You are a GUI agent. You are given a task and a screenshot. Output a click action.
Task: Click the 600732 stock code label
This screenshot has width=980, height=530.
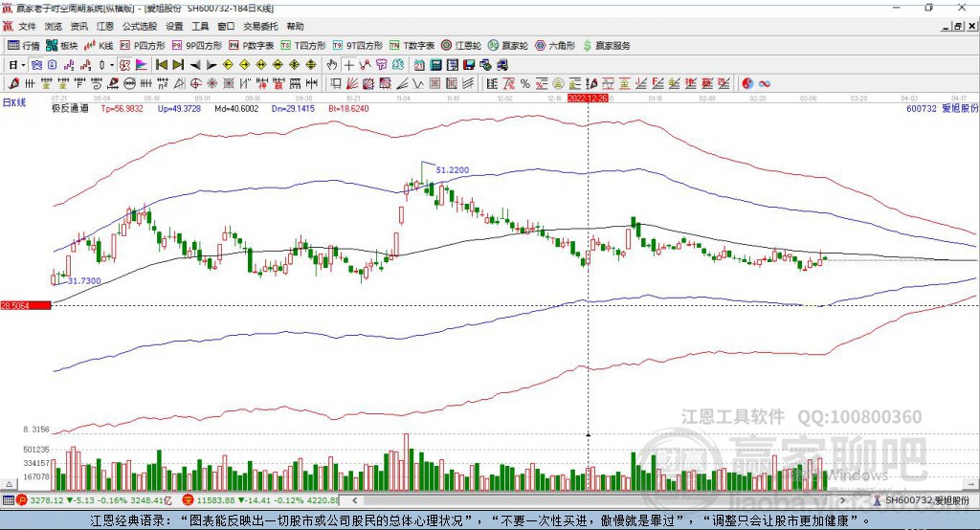[922, 108]
